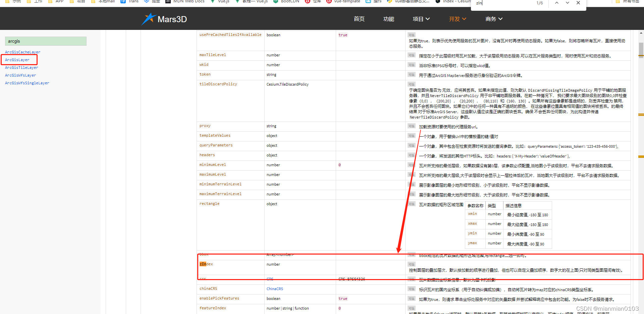Select queryParameters property name
Screen dimensions: 644x314
click(x=216, y=145)
